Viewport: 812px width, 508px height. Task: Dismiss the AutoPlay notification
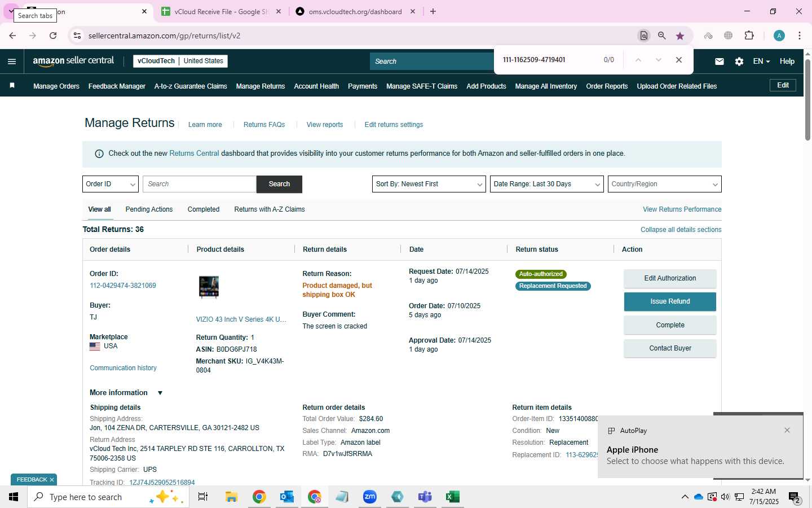pyautogui.click(x=787, y=430)
